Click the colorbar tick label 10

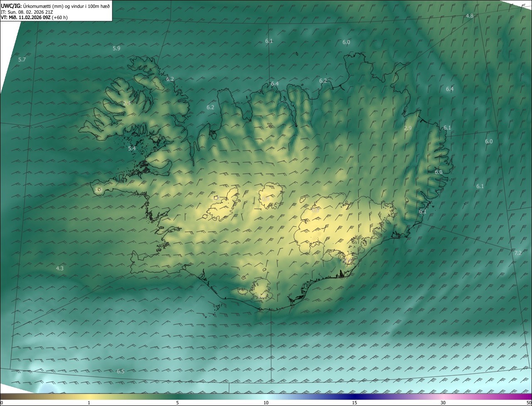tap(266, 403)
